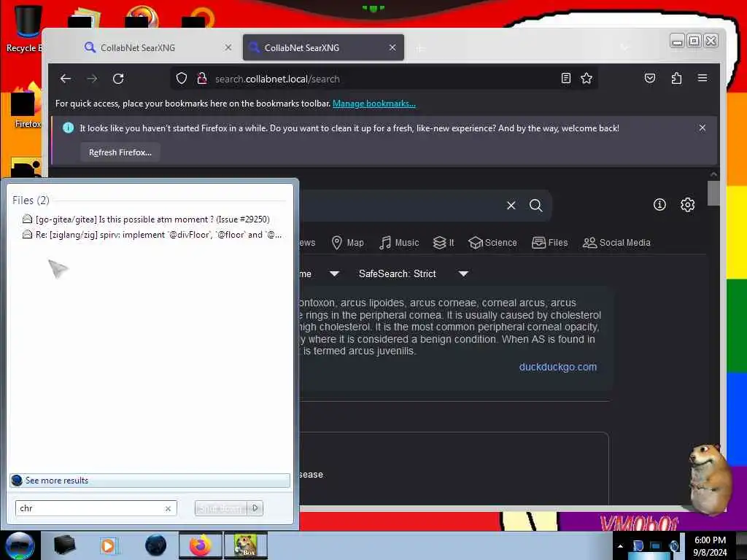Open Firefox hamburger application menu
Screen dimensions: 747x560
(703, 78)
